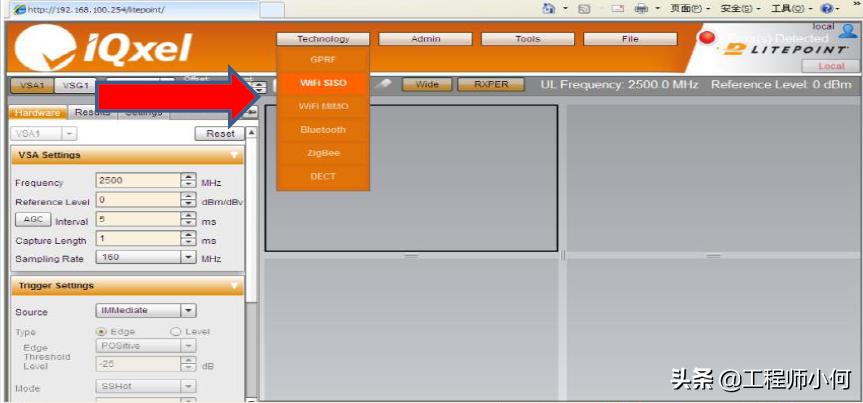The image size is (863, 403).
Task: Adjust the Interval stepper arrows
Action: tap(189, 219)
